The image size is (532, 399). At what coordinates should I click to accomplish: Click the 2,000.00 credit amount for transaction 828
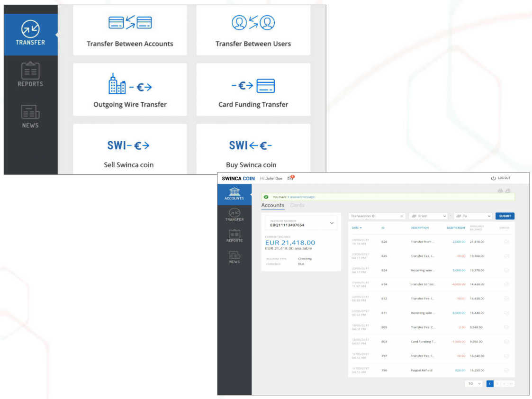459,242
